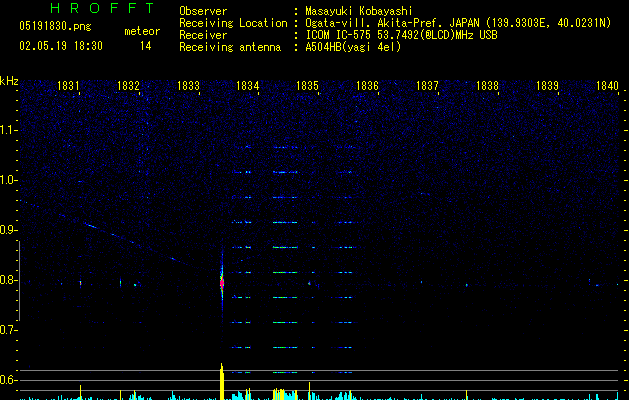Click the 0.7 kHz frequency label

point(8,330)
